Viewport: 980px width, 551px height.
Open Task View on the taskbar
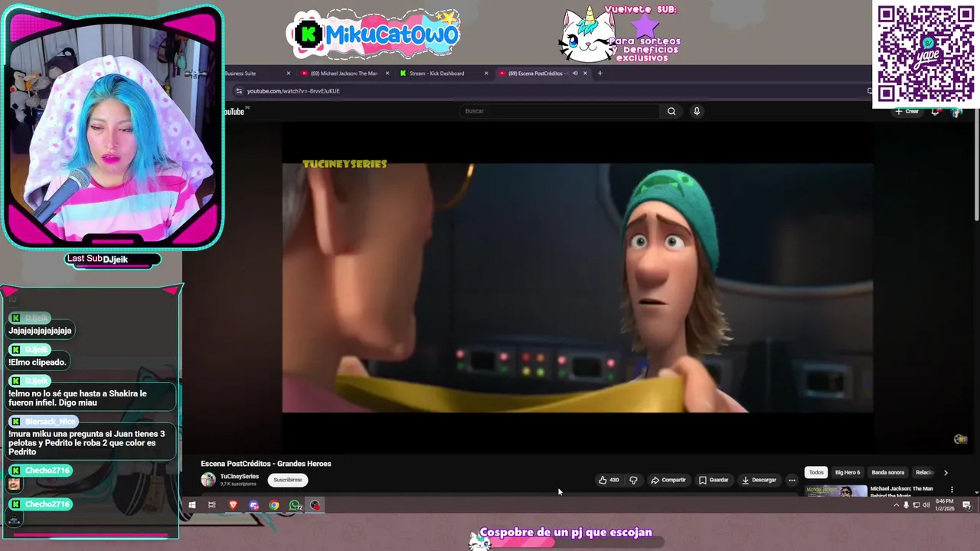(x=212, y=505)
